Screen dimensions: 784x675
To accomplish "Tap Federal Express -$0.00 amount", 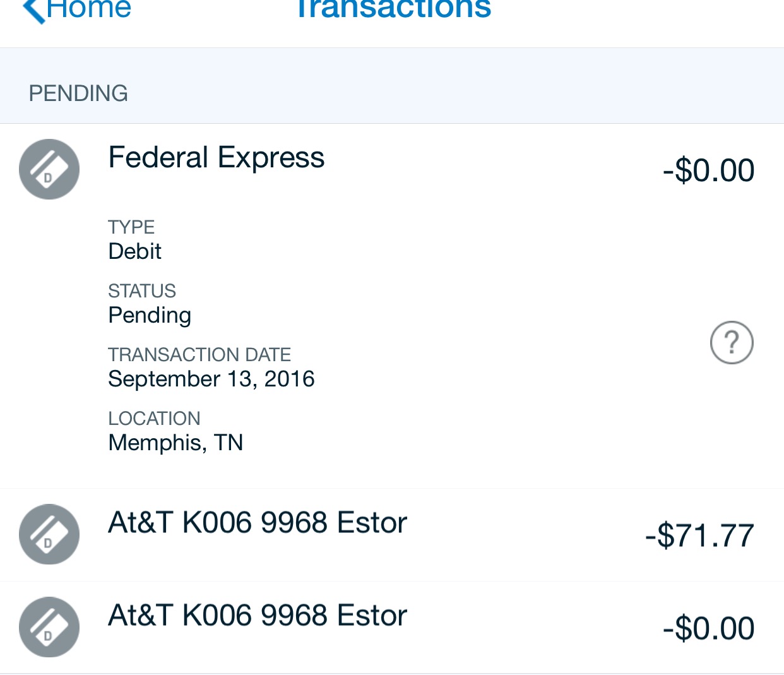I will coord(708,170).
